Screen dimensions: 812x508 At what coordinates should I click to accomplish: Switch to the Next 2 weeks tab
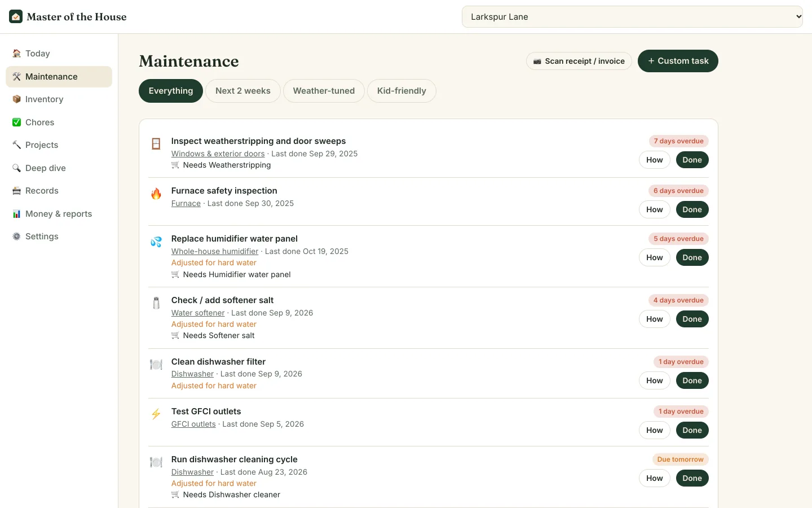(243, 91)
